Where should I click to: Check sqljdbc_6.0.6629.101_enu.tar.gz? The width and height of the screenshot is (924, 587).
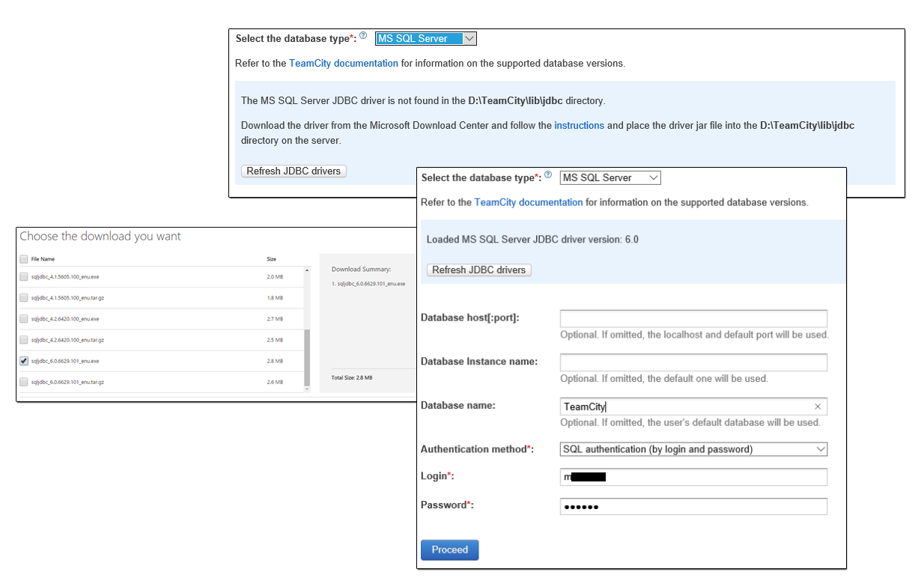[x=24, y=382]
